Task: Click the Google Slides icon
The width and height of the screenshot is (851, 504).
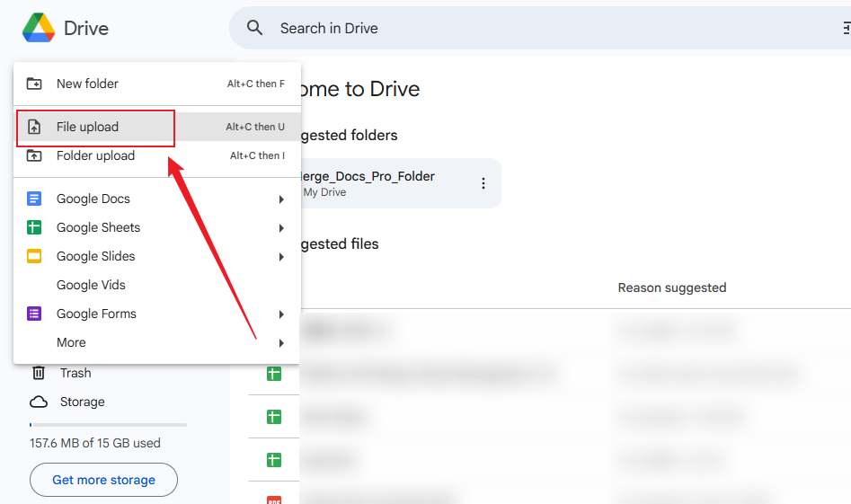Action: [x=34, y=256]
